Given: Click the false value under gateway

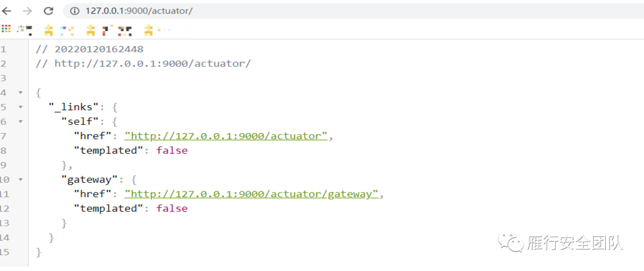Looking at the screenshot, I should 172,208.
